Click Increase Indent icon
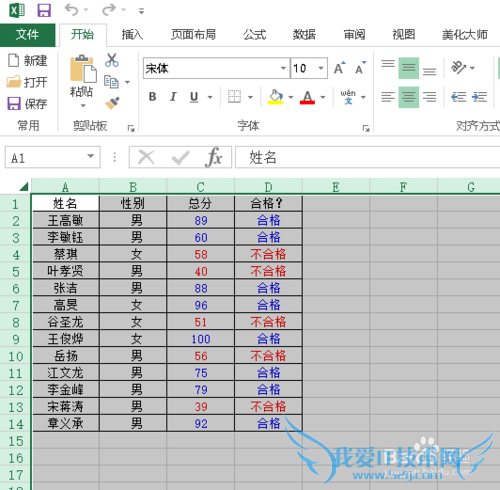The image size is (500, 490). (x=479, y=97)
